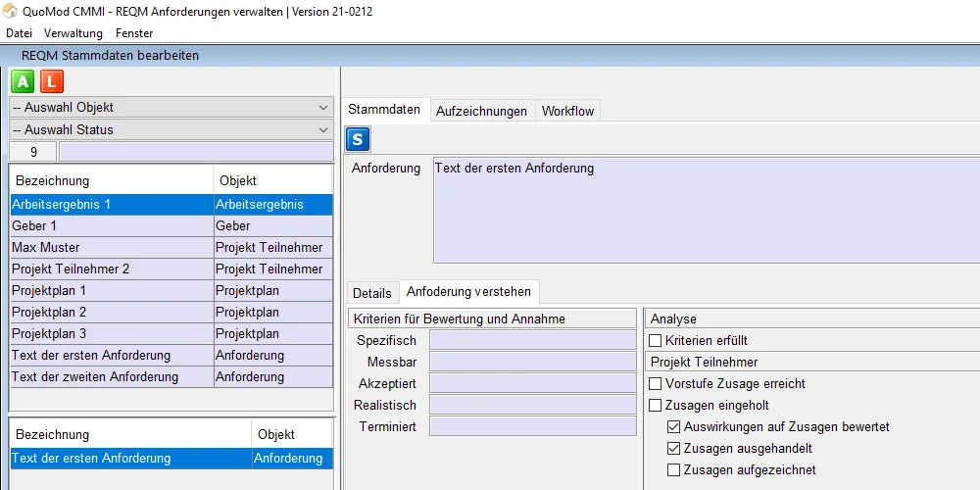Tick the Zusagen eingeholt checkbox
Screen dimensions: 980x490
tap(655, 406)
